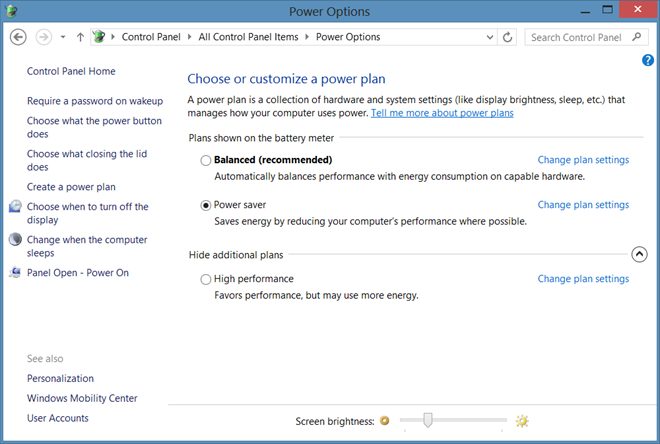
Task: Click the Back navigation arrow
Action: (17, 37)
